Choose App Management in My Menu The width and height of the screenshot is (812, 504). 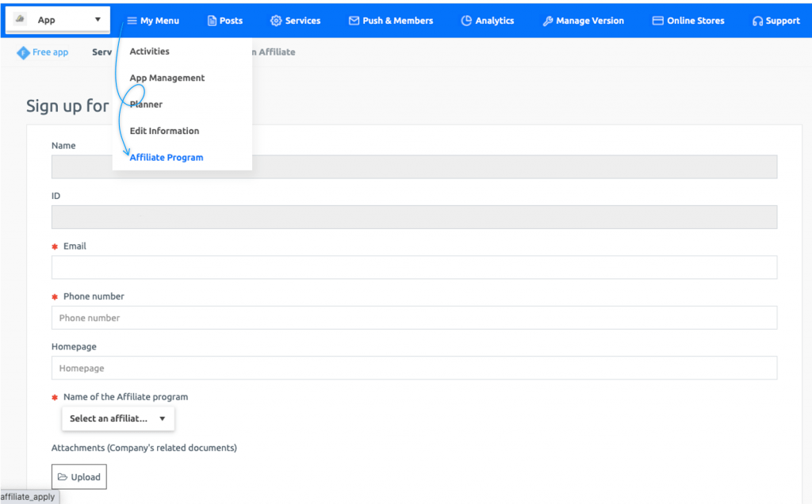[167, 78]
